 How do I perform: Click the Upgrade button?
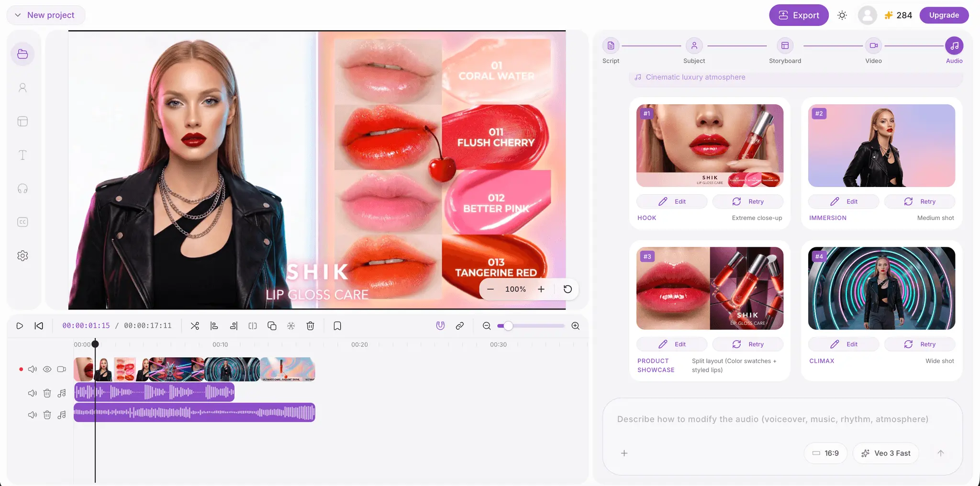[x=944, y=15]
